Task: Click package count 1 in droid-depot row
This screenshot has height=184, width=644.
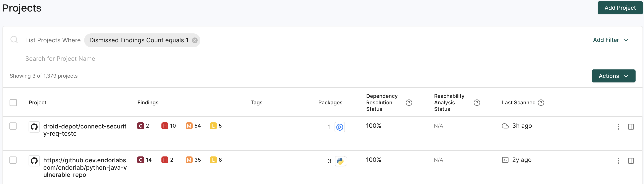Action: pos(329,127)
